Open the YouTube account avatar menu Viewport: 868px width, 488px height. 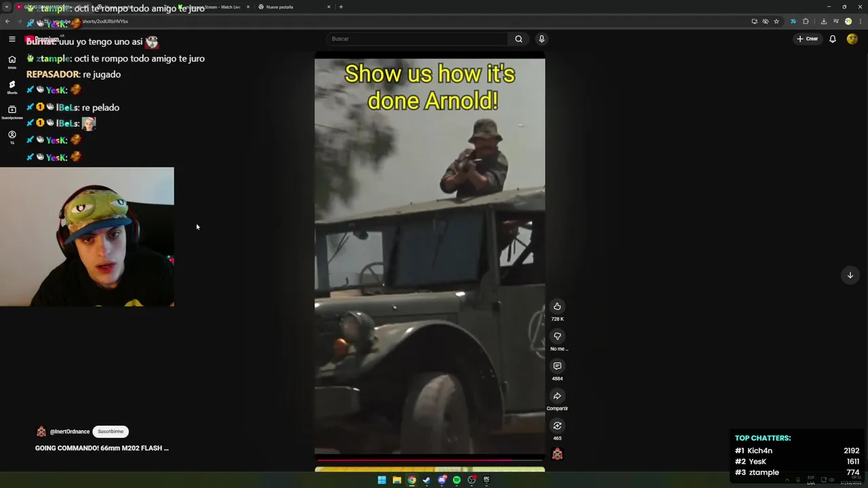pos(852,39)
